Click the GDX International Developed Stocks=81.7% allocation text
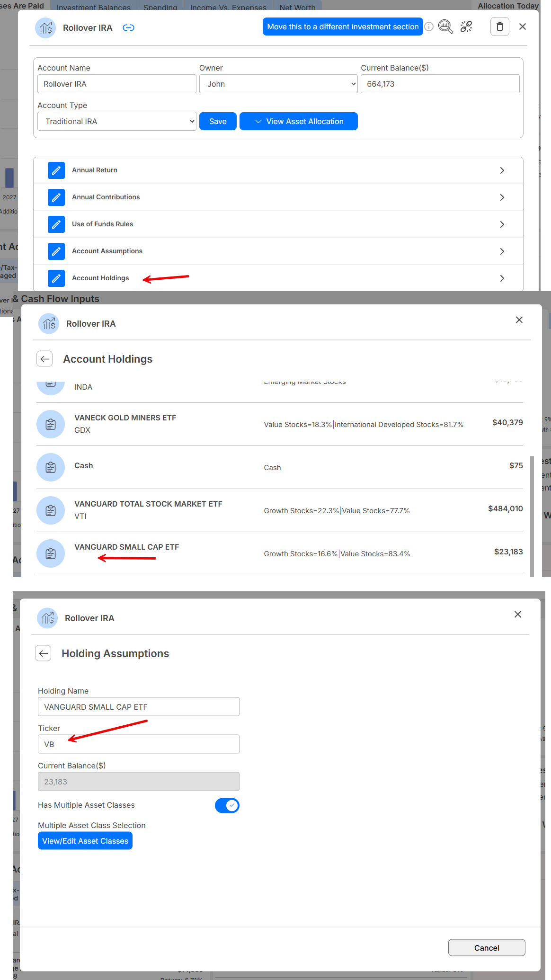 pyautogui.click(x=399, y=424)
